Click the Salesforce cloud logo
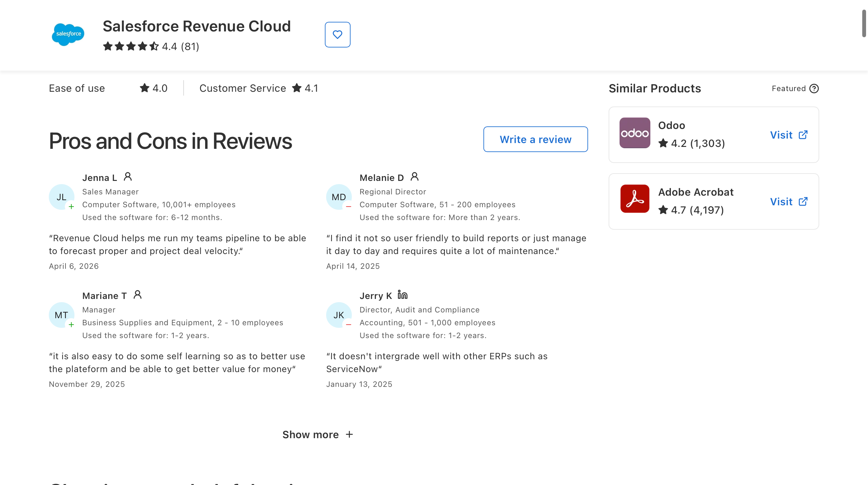868x485 pixels. point(68,34)
